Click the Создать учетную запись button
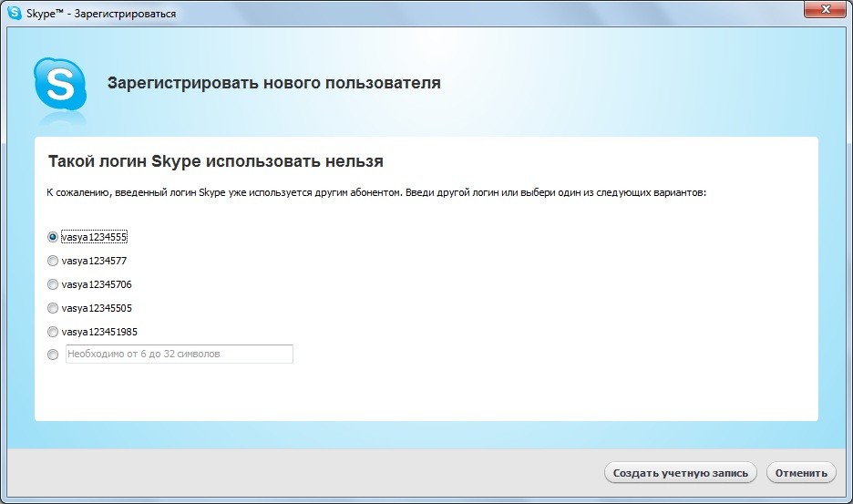The width and height of the screenshot is (853, 504). point(680,473)
